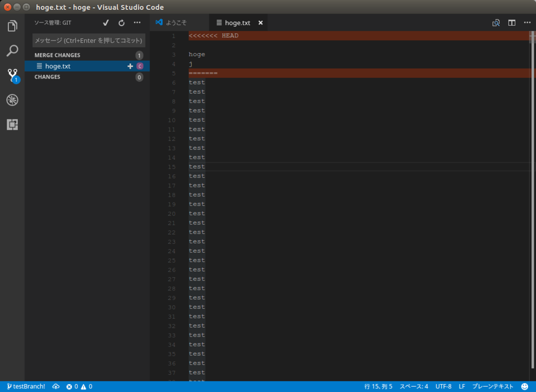The image size is (536, 392).
Task: Click the editor vertical scrollbar
Action: [532, 200]
